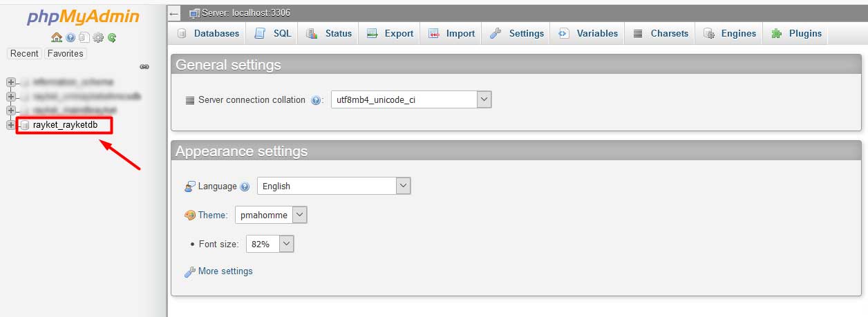This screenshot has width=868, height=317.
Task: Switch to the Plugins tab
Action: point(797,33)
